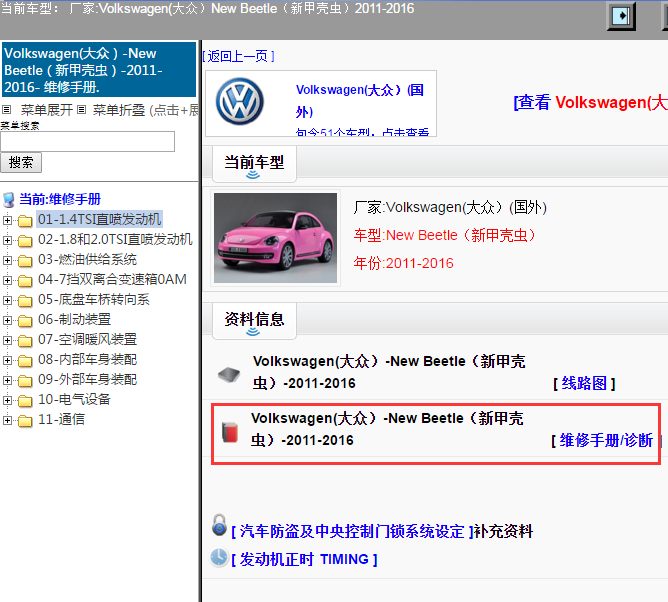Click the 查看 Volkswagen link at right
Image resolution: width=668 pixels, height=602 pixels.
pos(590,102)
